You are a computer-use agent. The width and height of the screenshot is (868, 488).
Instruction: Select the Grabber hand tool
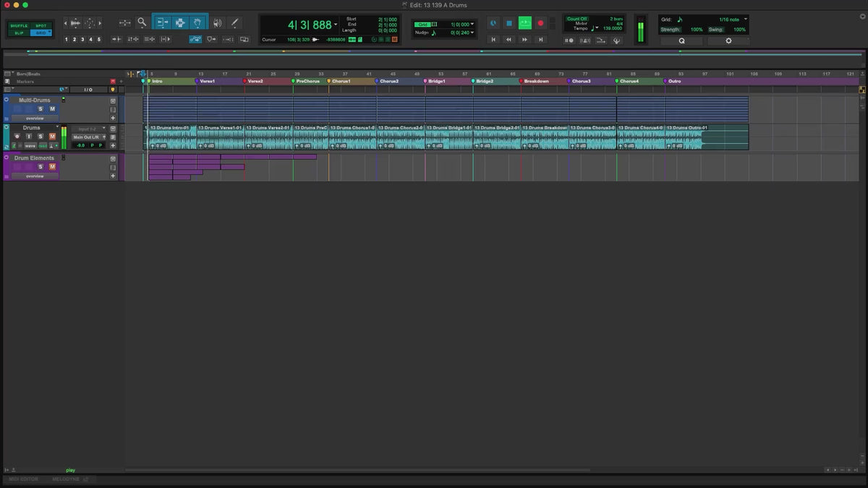tap(197, 23)
